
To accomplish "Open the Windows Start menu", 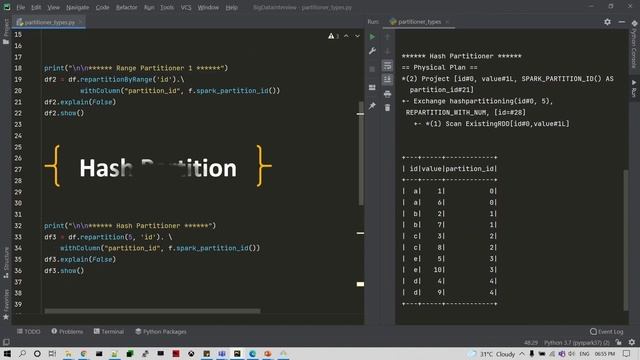I will point(7,353).
